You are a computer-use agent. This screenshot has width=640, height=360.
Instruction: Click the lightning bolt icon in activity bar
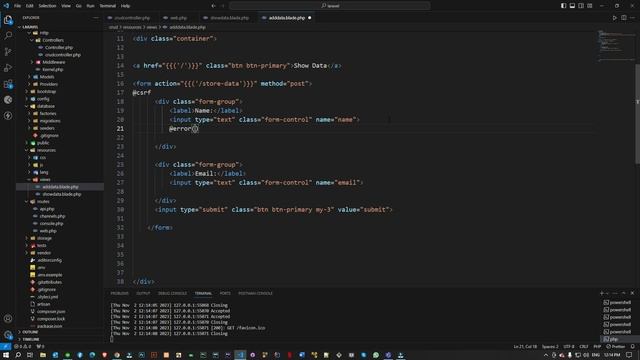tap(8, 116)
